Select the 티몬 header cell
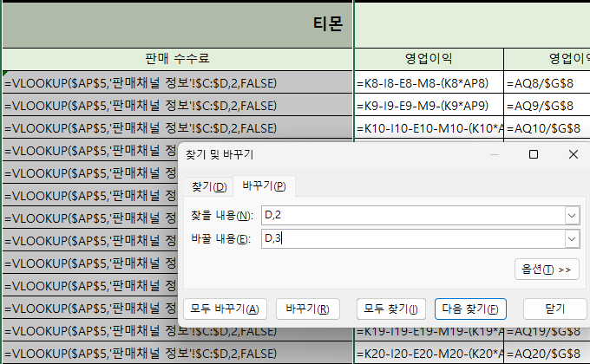This screenshot has height=364, width=590. pos(178,25)
